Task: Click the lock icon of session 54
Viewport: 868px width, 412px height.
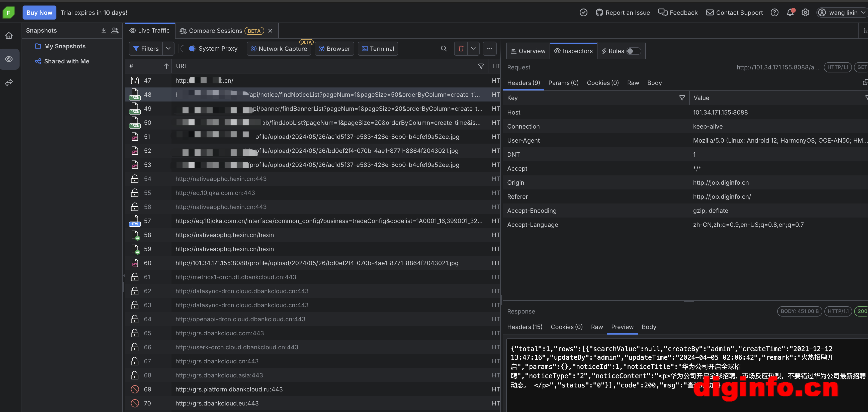Action: [x=135, y=179]
